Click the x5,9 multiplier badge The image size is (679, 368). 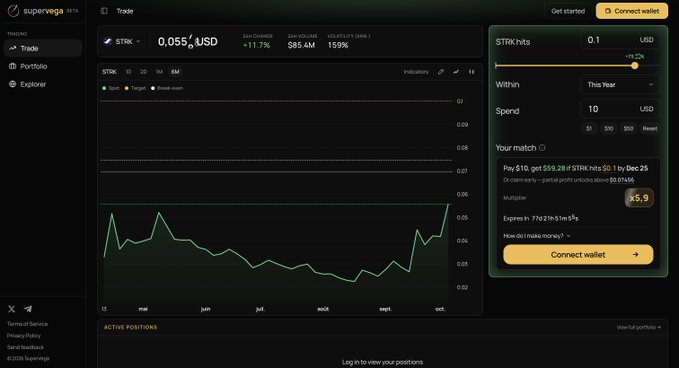(x=639, y=198)
